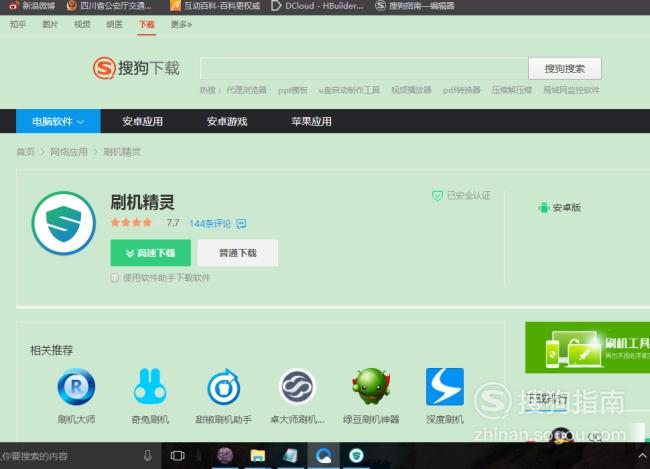650x469 pixels.
Task: Open the 深度刷机 text link
Action: 445,419
